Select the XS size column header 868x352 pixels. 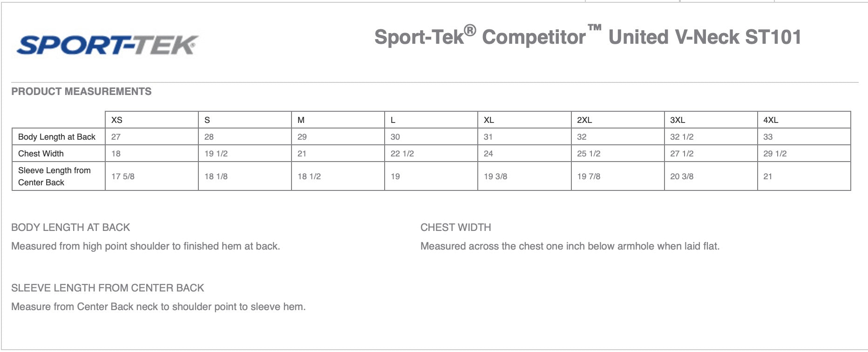pos(117,120)
